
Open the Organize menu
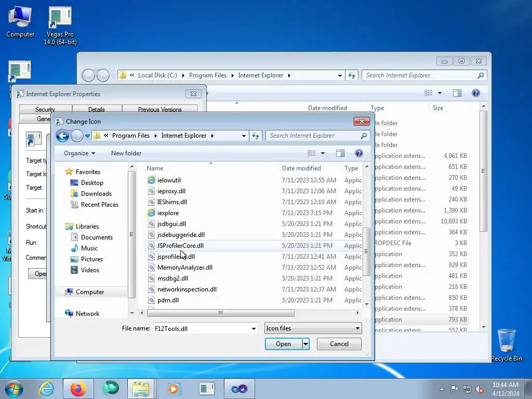click(x=79, y=153)
